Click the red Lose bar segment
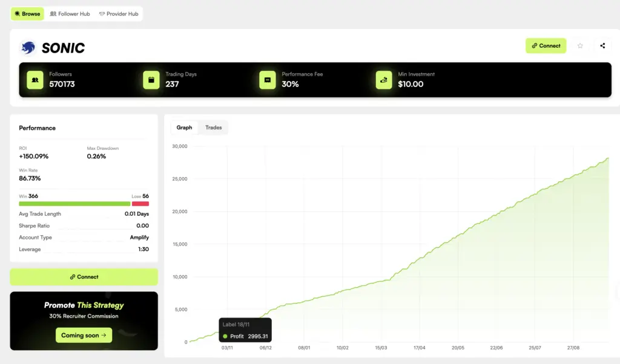This screenshot has width=620, height=364. click(140, 204)
